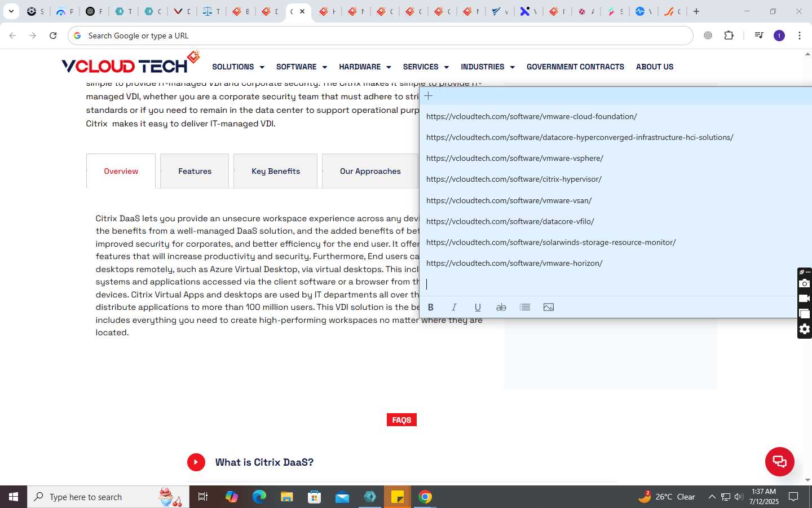Image resolution: width=812 pixels, height=508 pixels.
Task: Select the Overview tab
Action: 121,171
